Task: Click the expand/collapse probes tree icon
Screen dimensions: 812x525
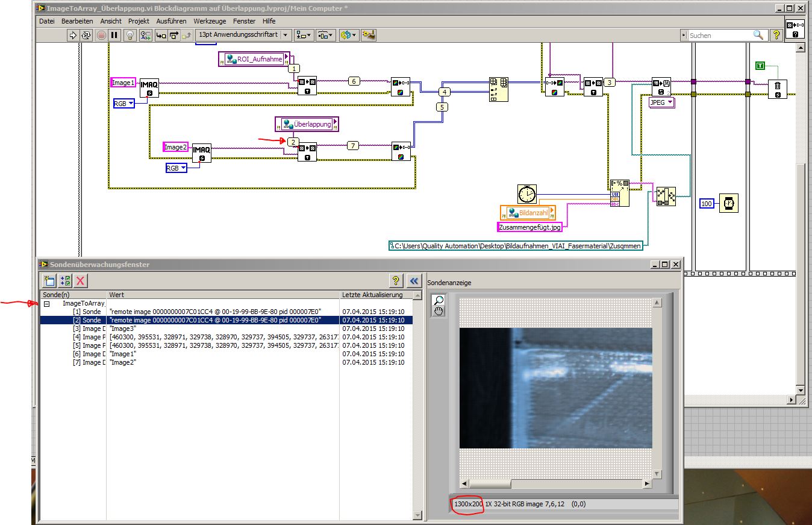Action: (x=65, y=280)
